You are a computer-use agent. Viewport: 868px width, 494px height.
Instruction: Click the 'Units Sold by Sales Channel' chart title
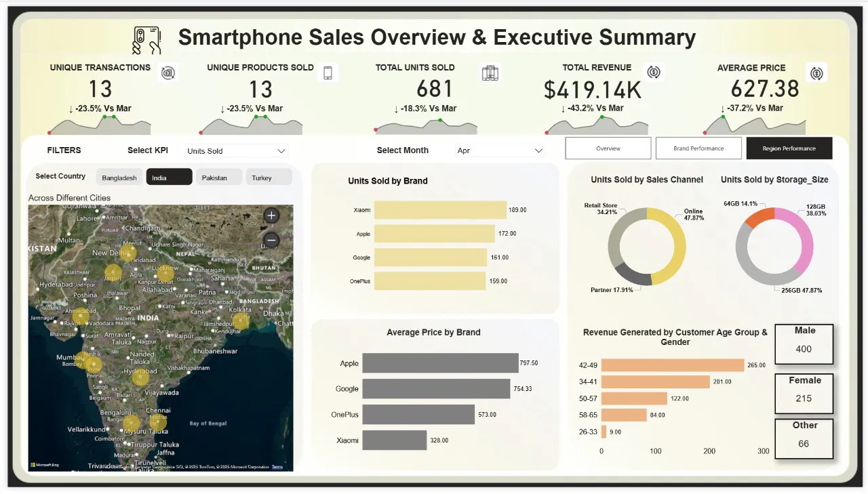coord(647,180)
